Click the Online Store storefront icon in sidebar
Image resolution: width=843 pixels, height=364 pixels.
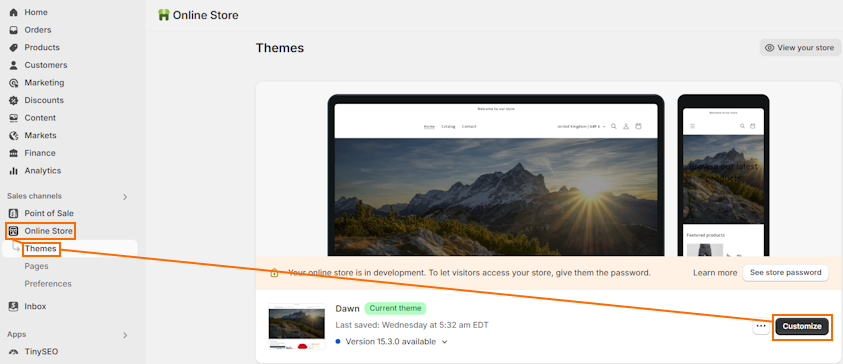(x=14, y=231)
